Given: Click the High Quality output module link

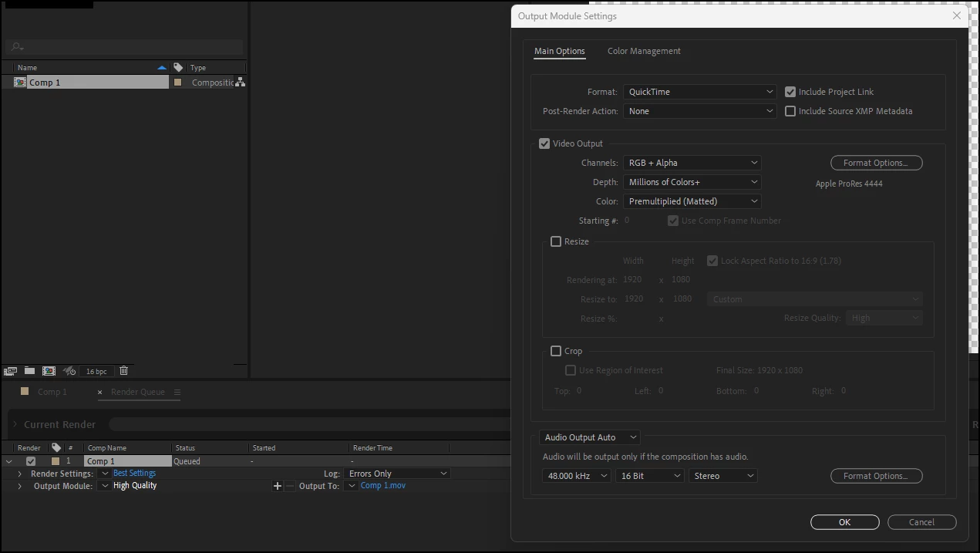Looking at the screenshot, I should coord(135,486).
